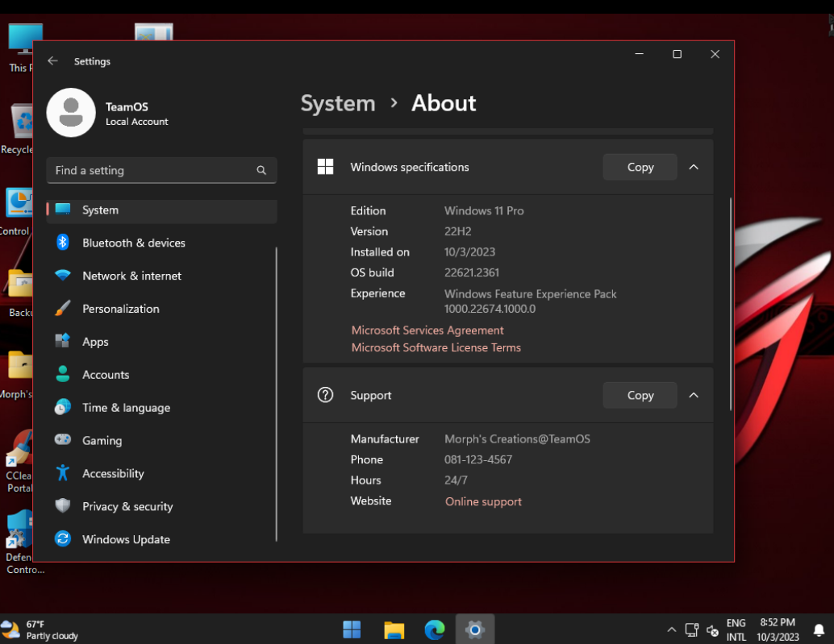Click the TeamOS user avatar
Image resolution: width=834 pixels, height=644 pixels.
click(x=71, y=113)
